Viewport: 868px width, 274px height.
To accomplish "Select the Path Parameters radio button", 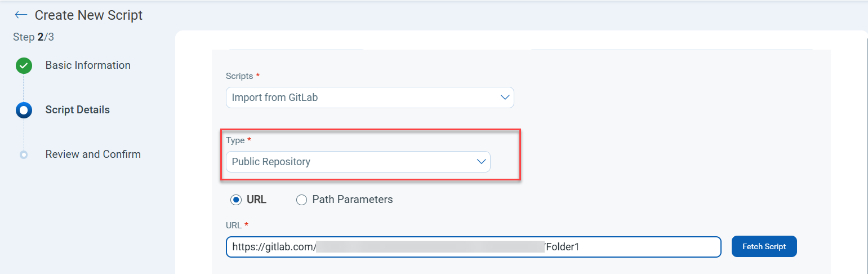I will 302,200.
